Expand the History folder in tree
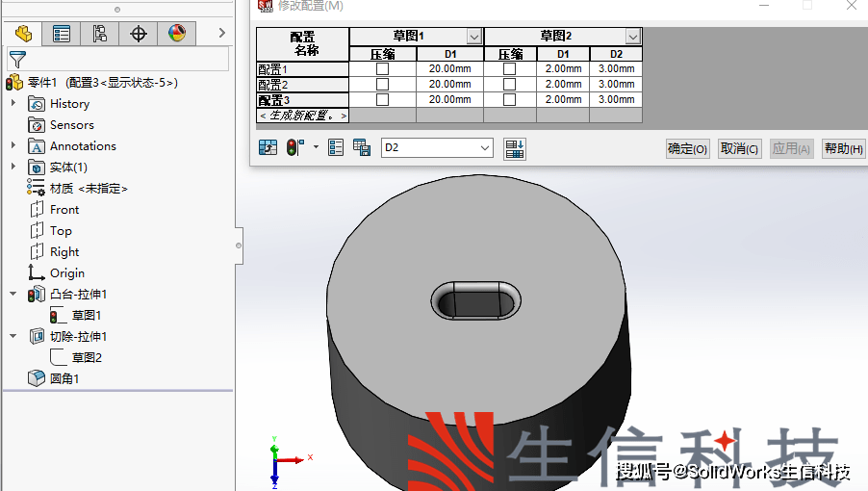Screen dimensions: 868x491 tap(13, 103)
